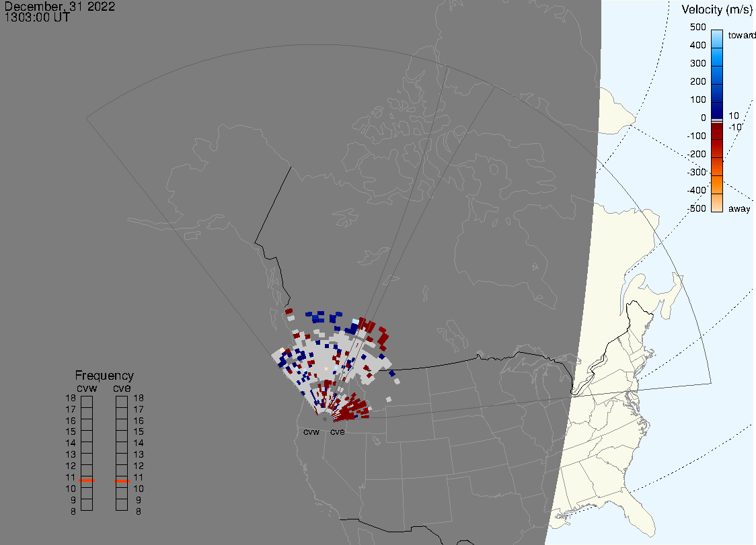Click the 300 value on velocity scale
Viewport: 756px width, 545px height.
click(697, 64)
